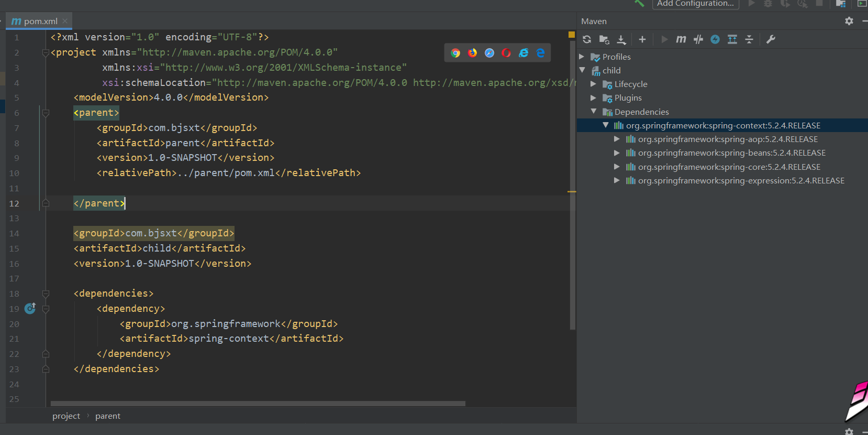Open pom.xml in Edge browser
Viewport: 868px width, 435px height.
tap(540, 53)
